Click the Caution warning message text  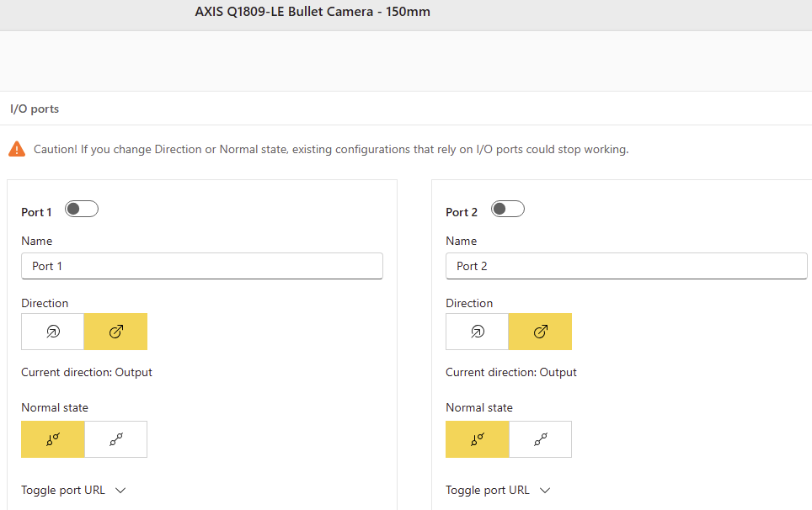(331, 150)
